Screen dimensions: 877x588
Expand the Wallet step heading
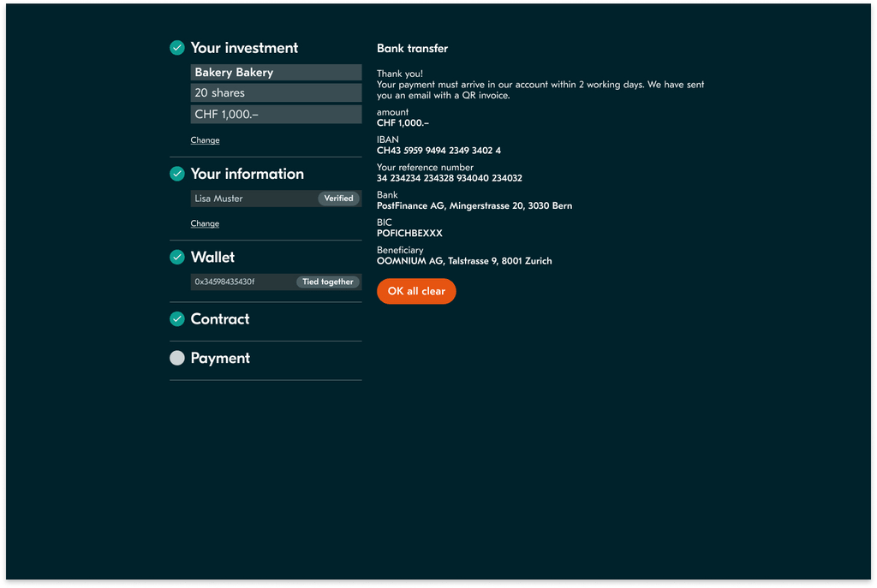coord(212,257)
